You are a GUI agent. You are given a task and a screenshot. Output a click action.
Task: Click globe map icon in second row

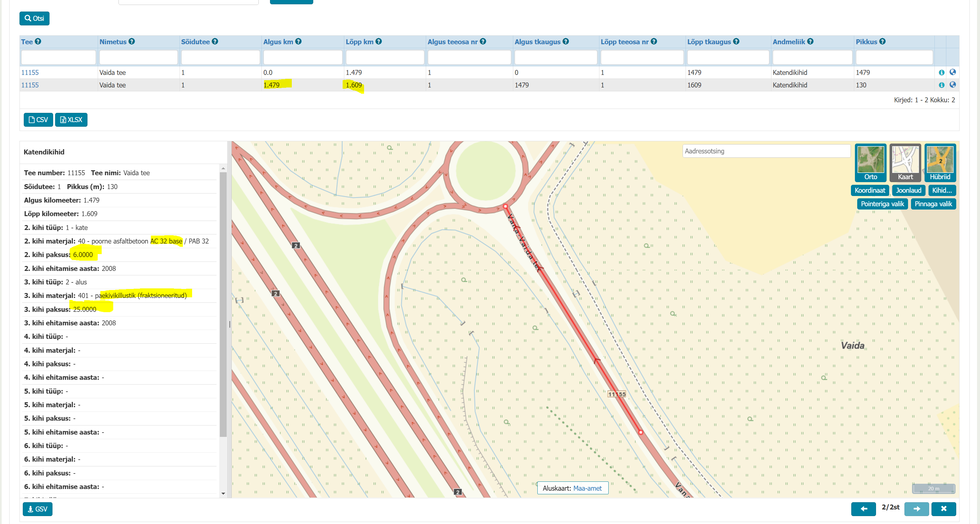tap(953, 84)
